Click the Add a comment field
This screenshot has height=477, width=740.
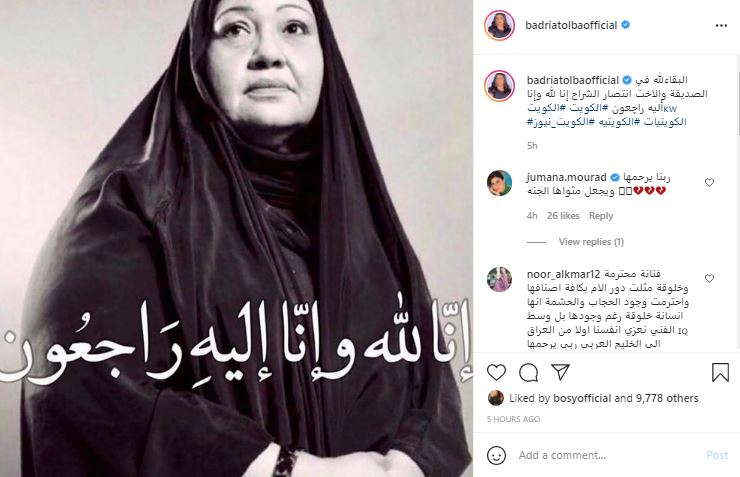606,455
